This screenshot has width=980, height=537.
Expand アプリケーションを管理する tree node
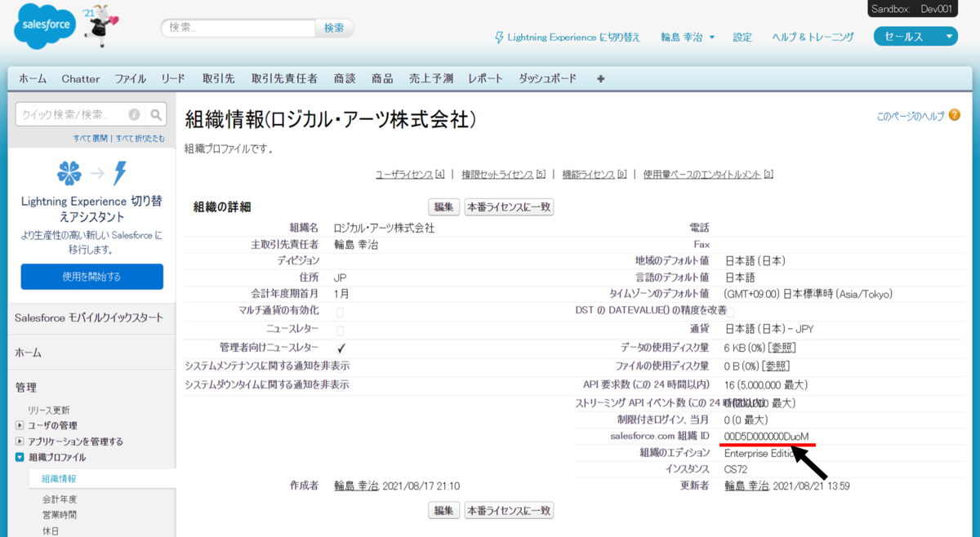pos(20,442)
